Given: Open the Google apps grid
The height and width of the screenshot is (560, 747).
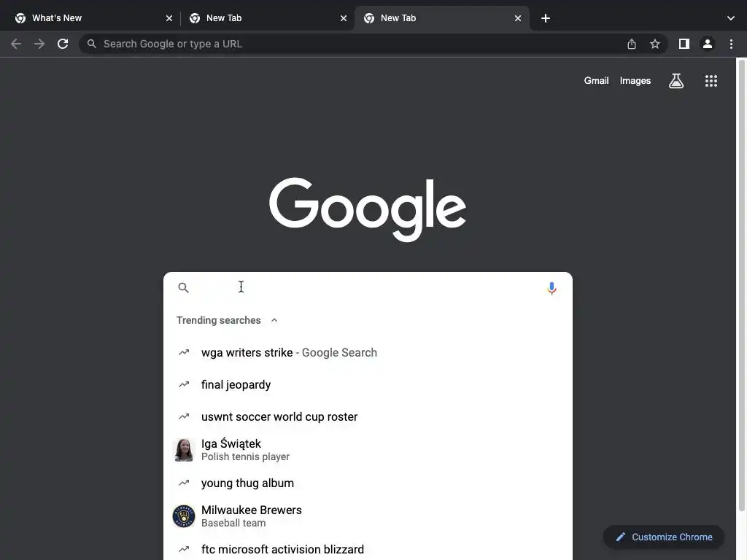Looking at the screenshot, I should pos(711,81).
